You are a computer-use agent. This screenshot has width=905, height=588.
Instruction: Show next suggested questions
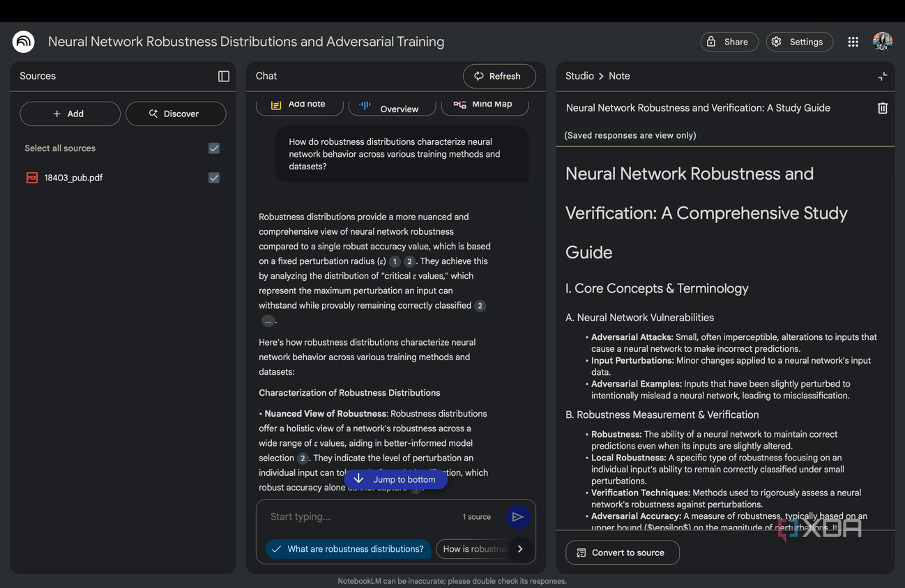(520, 549)
